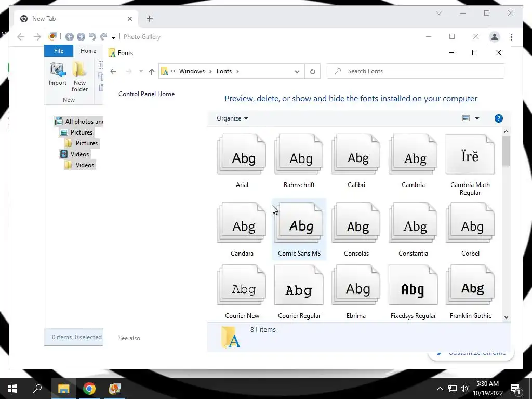Click the taskbar clock and date
This screenshot has width=532, height=399.
pyautogui.click(x=487, y=389)
